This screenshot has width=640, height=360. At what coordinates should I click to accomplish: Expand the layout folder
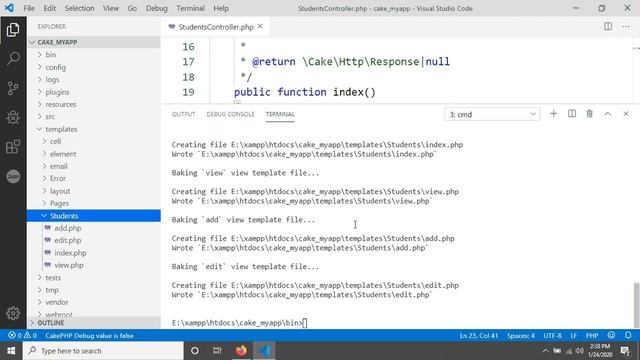click(x=93, y=191)
